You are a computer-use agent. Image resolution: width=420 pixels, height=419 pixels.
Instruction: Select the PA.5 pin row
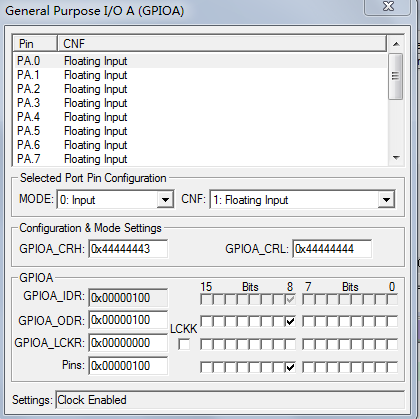pyautogui.click(x=201, y=131)
